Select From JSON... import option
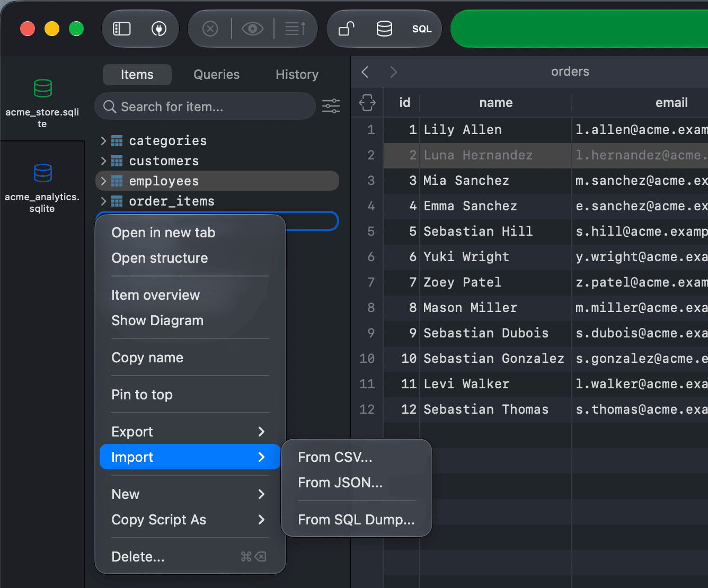This screenshot has width=708, height=588. coord(357,483)
